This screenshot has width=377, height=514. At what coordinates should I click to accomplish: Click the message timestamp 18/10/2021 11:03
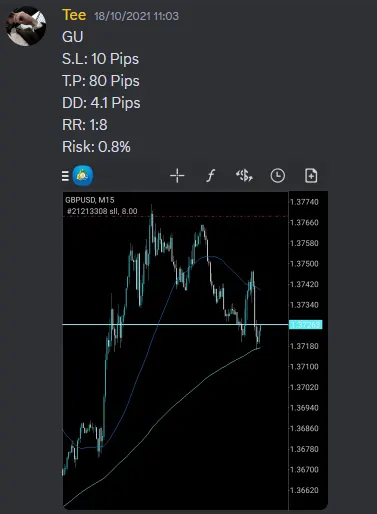coord(136,16)
